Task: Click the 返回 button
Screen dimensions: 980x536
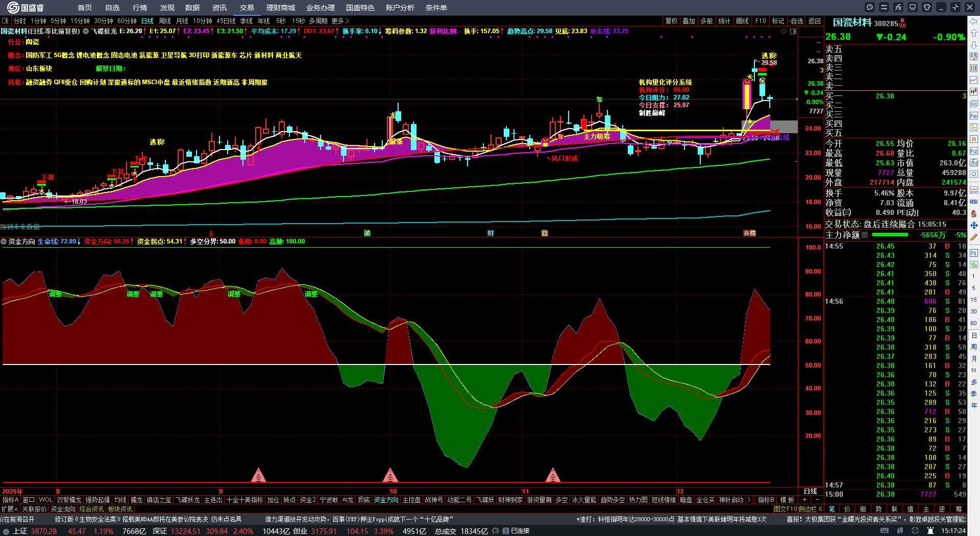Action: pos(815,21)
